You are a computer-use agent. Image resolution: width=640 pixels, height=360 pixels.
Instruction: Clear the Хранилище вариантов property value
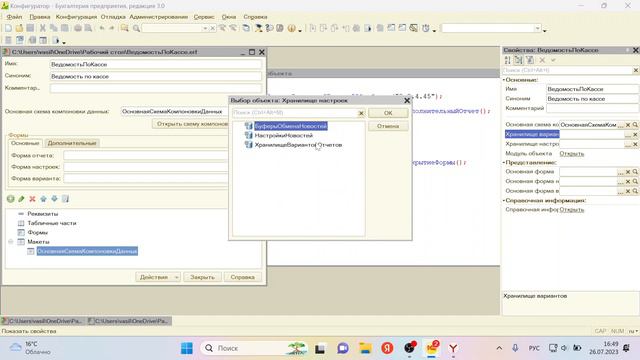pyautogui.click(x=635, y=134)
